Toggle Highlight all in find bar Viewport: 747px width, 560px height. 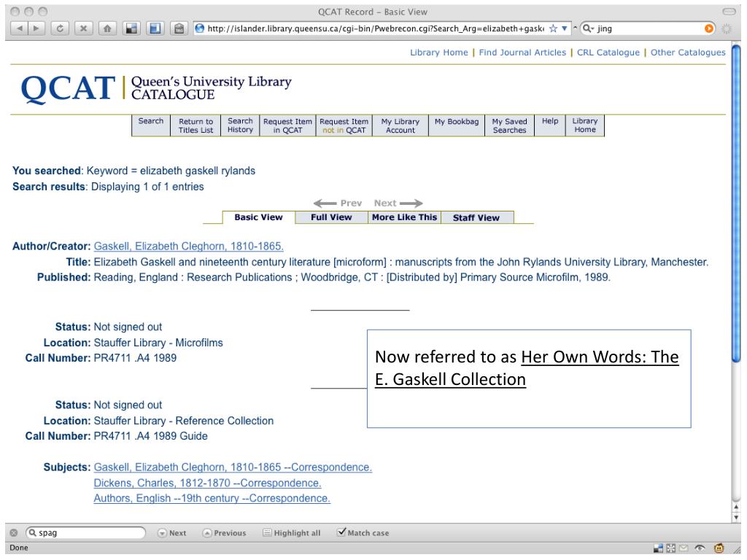tap(292, 533)
